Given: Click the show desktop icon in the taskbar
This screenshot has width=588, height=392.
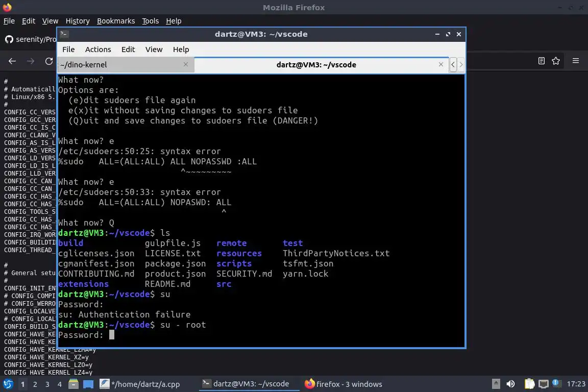Looking at the screenshot, I should coord(88,384).
